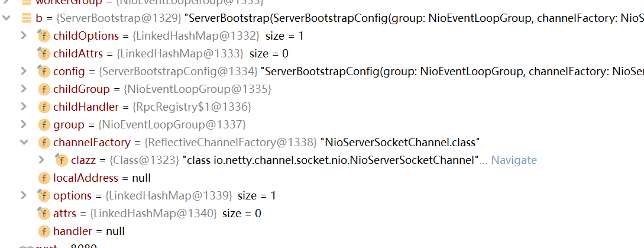Select the options variable name
The width and height of the screenshot is (644, 248).
[72, 196]
